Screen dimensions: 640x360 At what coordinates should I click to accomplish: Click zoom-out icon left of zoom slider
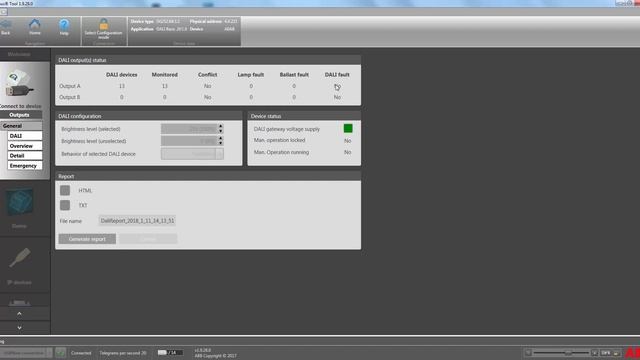[x=529, y=353]
